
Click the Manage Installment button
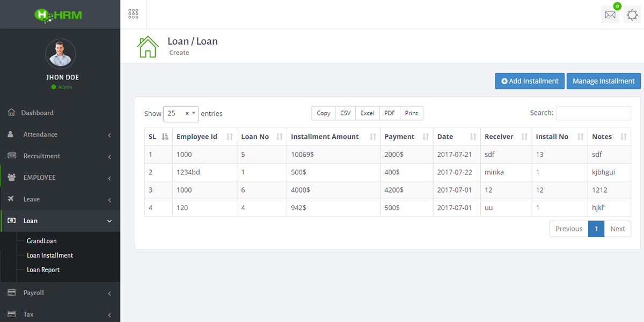[x=603, y=81]
